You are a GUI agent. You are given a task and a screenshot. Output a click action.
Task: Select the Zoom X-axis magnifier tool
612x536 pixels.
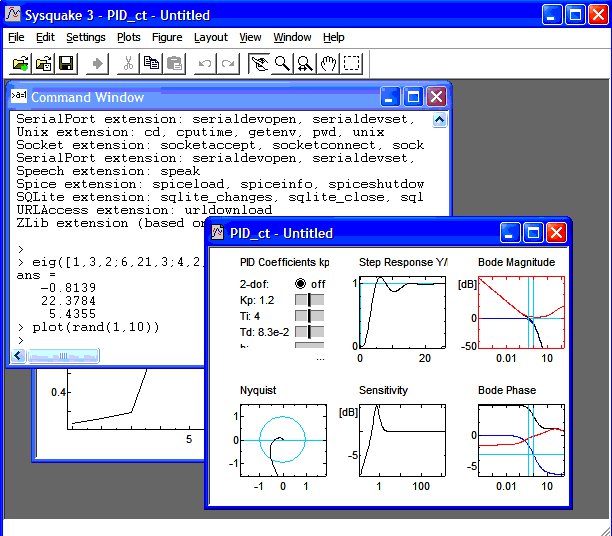click(x=305, y=64)
